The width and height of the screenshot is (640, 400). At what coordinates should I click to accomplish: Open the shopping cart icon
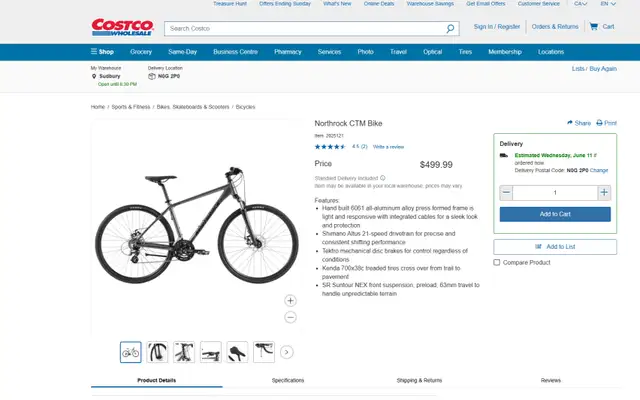coord(593,27)
